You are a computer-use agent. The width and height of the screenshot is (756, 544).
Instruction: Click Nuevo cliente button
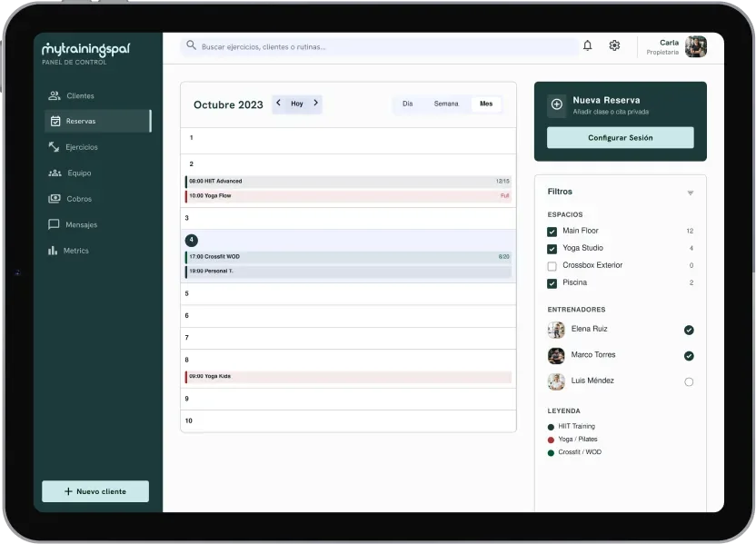click(x=95, y=491)
